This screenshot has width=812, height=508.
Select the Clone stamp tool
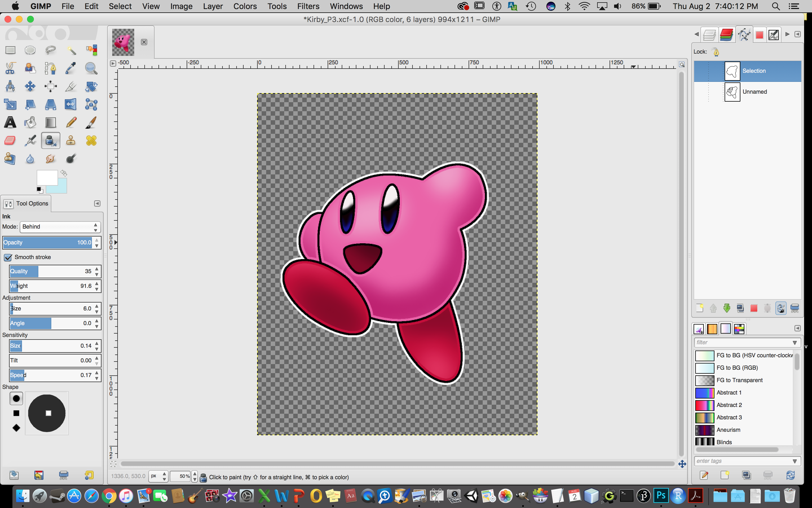tap(71, 141)
